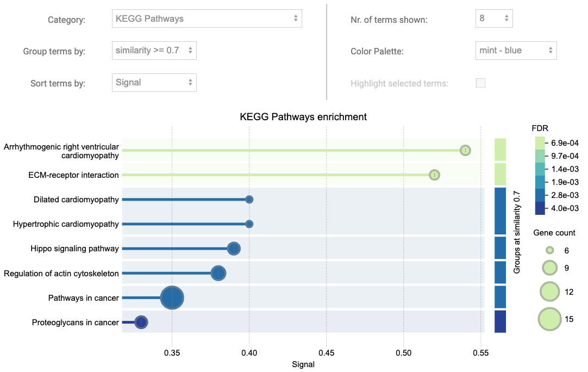This screenshot has width=588, height=372.
Task: Open the Group terms by dropdown
Action: tap(154, 51)
